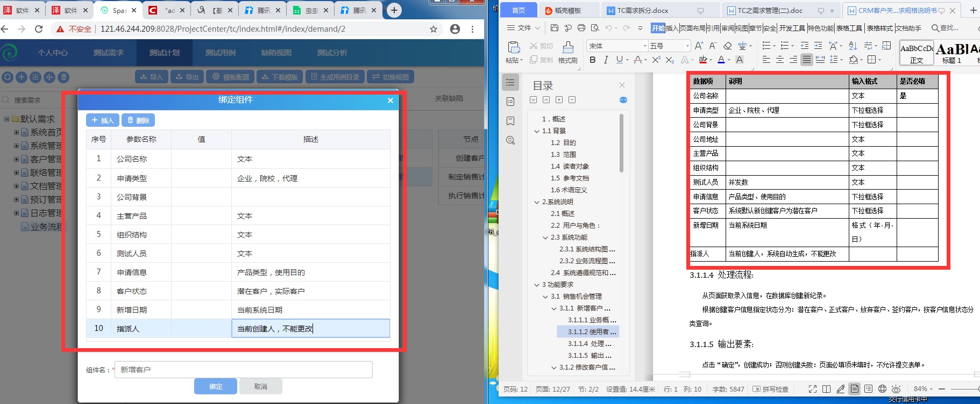Toggle justified alignment

(x=807, y=60)
